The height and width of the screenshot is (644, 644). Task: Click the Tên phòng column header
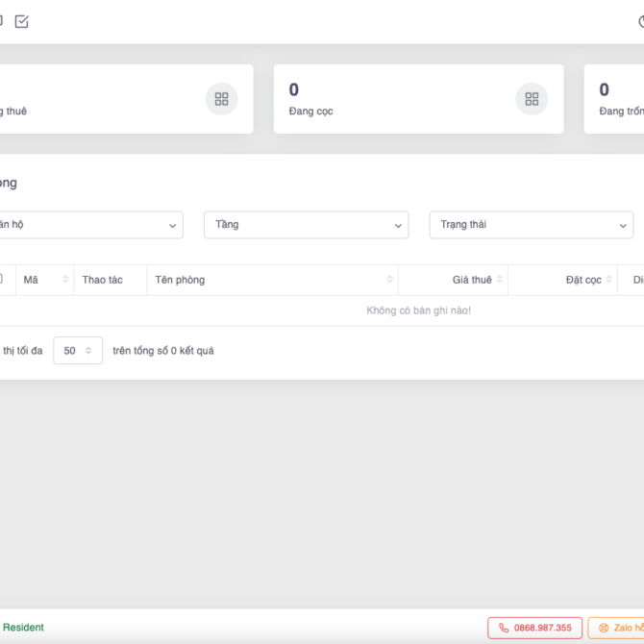tap(180, 280)
